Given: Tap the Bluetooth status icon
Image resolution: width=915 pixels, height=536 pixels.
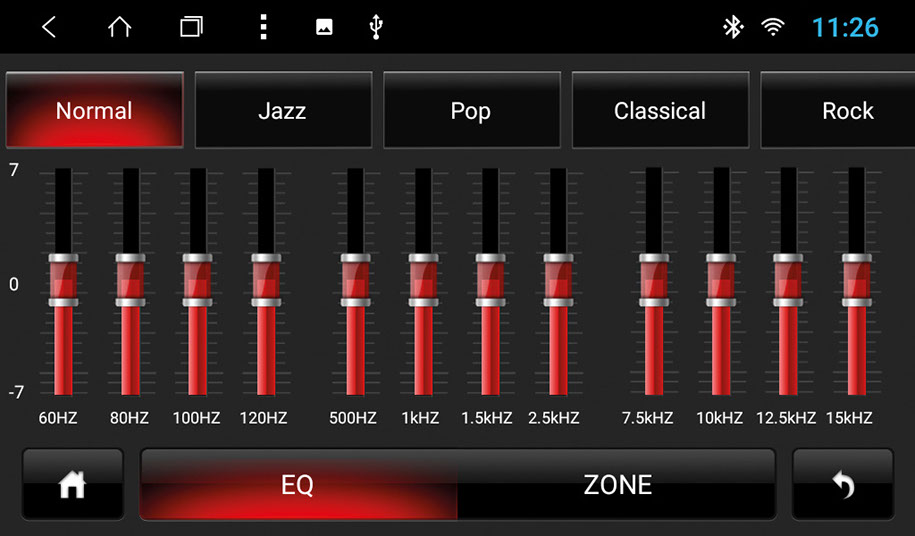Looking at the screenshot, I should [x=733, y=27].
